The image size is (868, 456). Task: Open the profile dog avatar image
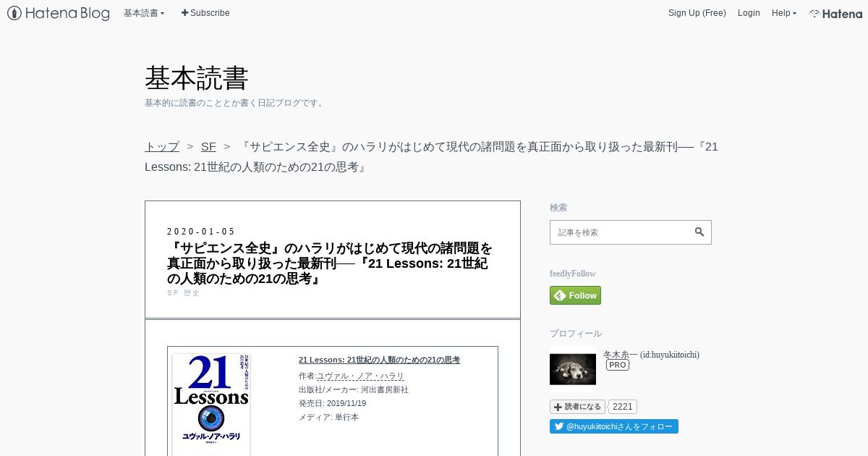pyautogui.click(x=573, y=369)
